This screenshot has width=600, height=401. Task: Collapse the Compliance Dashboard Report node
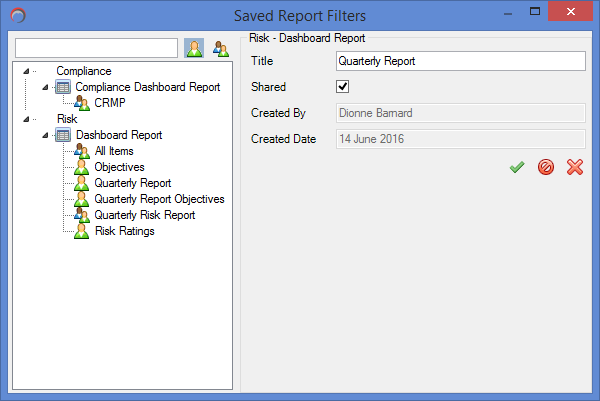[45, 87]
